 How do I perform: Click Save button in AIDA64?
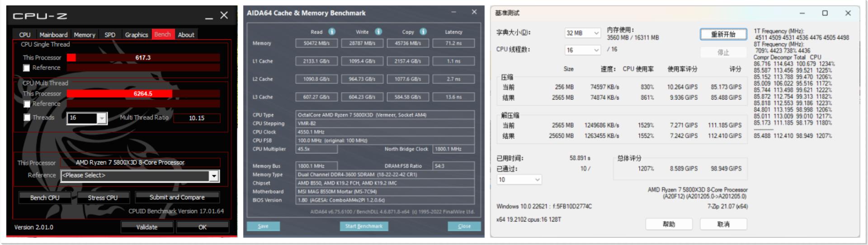[263, 226]
